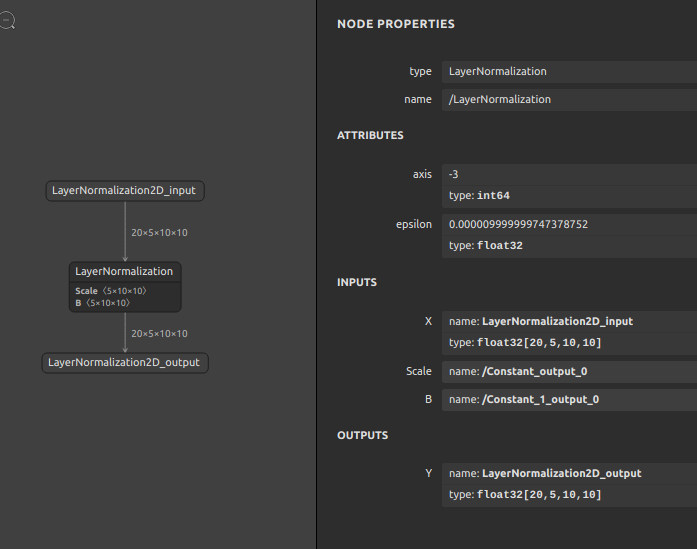697x549 pixels.
Task: Click the B 〈5×10×10〉 initializer row
Action: pos(103,303)
